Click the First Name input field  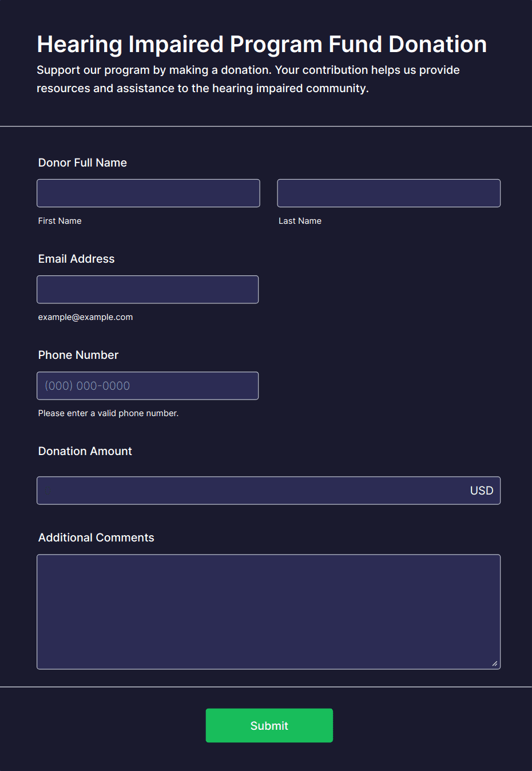[x=148, y=193]
